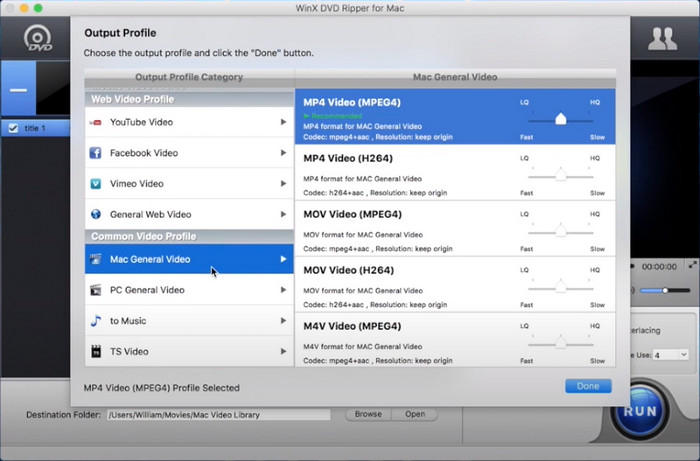Expand the to Music category arrow
This screenshot has width=700, height=461.
283,321
